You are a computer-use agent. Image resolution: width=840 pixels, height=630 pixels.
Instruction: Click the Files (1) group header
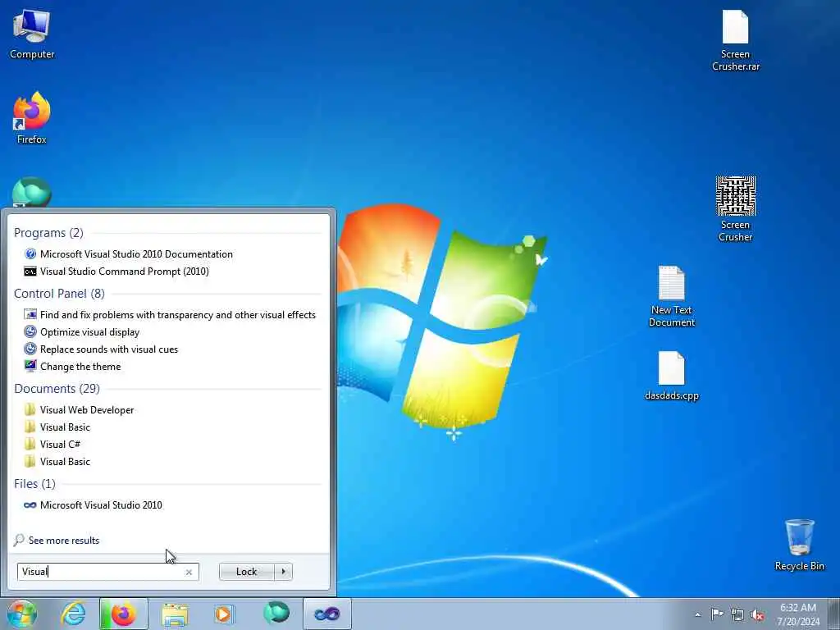pos(34,484)
